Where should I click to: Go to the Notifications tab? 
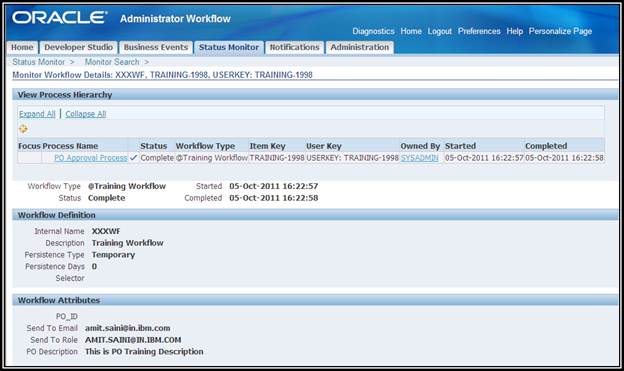click(x=294, y=47)
